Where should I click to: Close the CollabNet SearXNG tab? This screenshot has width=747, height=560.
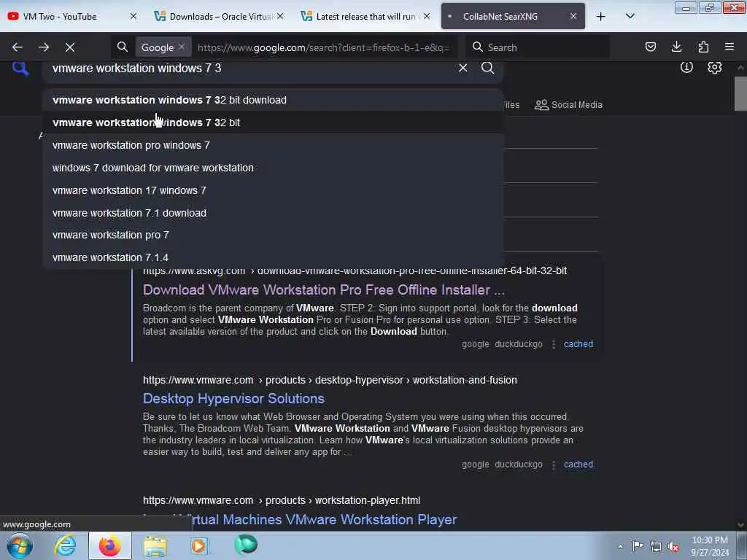point(573,16)
